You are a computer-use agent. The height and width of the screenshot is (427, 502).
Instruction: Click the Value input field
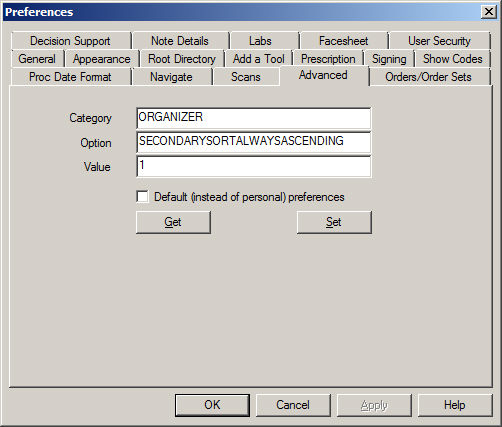(254, 167)
